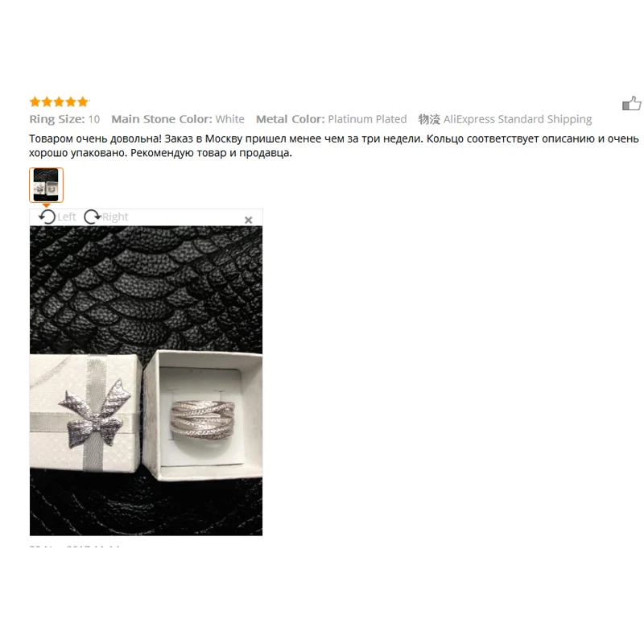
Task: Click the thumbs-up helpful icon
Action: click(631, 104)
